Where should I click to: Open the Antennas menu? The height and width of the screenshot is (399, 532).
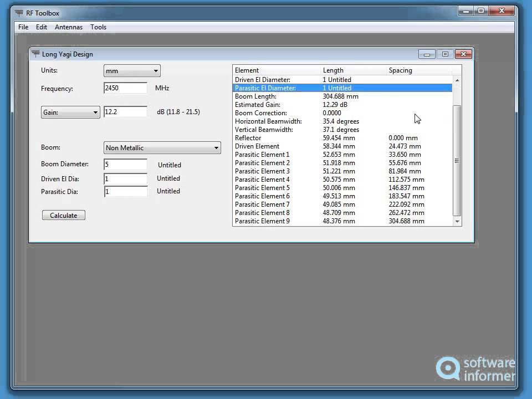coord(69,27)
